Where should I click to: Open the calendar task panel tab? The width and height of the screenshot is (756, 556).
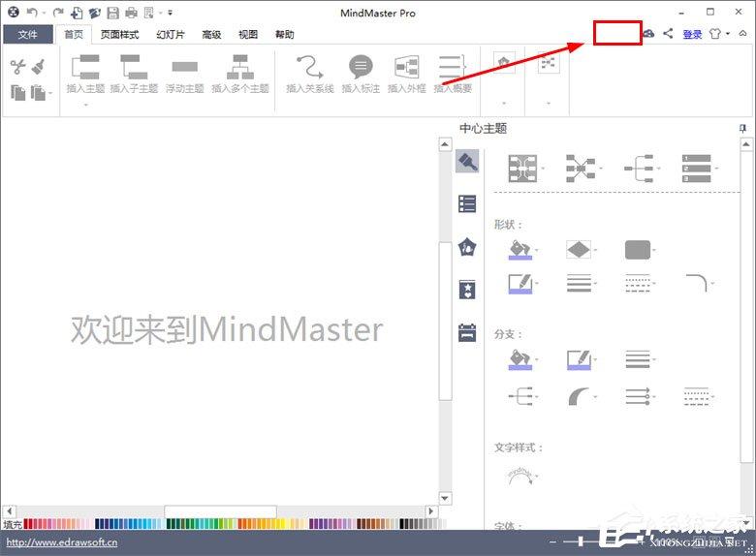pos(467,332)
